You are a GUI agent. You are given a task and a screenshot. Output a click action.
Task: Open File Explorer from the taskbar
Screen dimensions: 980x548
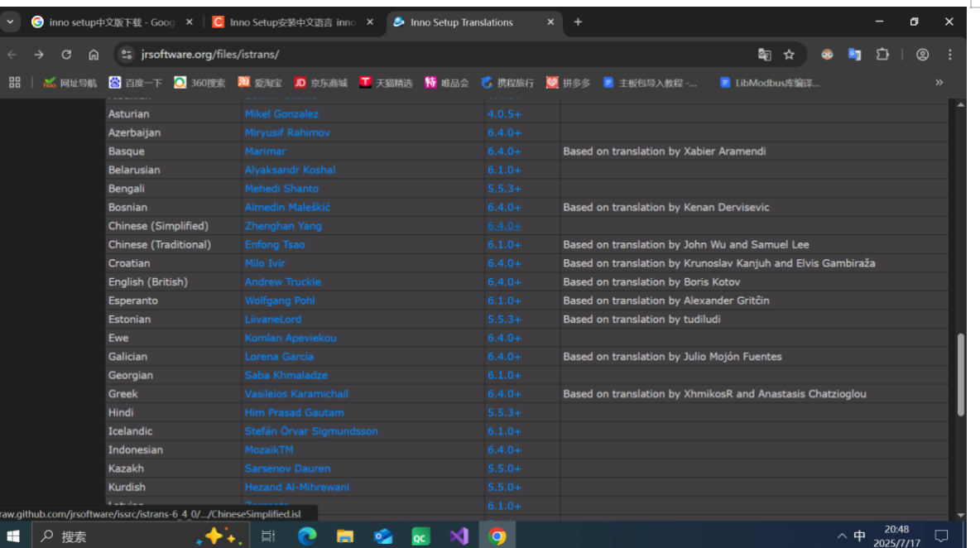345,536
